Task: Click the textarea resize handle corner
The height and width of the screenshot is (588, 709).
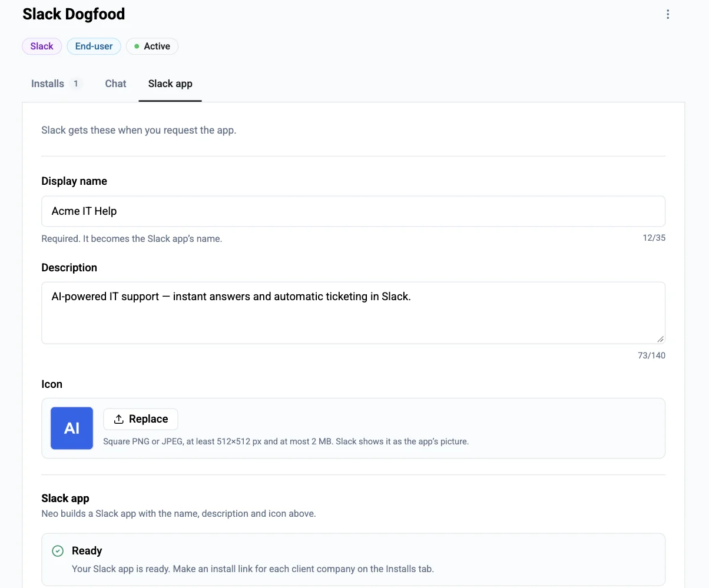Action: [x=660, y=339]
